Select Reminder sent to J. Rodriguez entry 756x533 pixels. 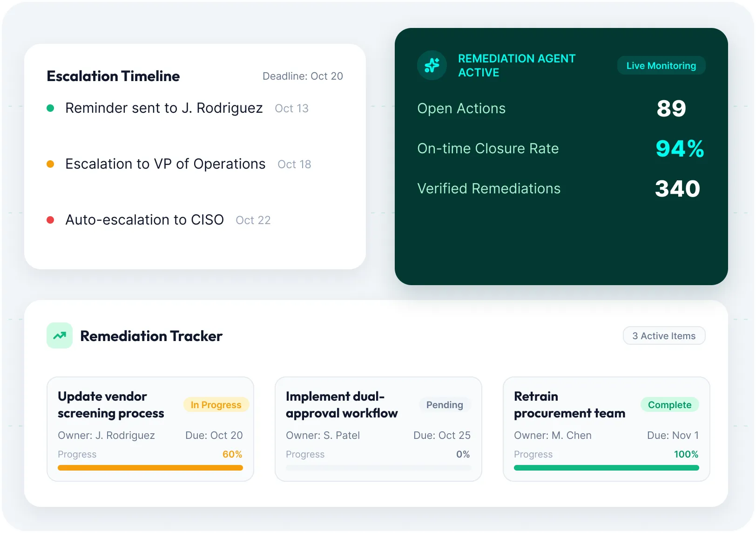[164, 108]
